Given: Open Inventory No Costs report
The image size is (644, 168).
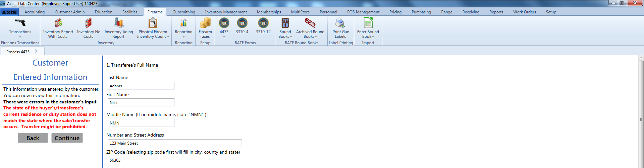Looking at the screenshot, I should [89, 28].
